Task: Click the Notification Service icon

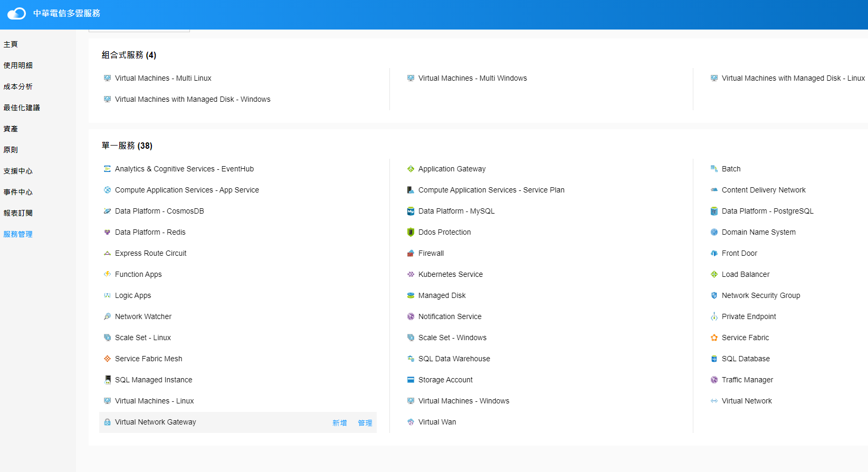Action: point(411,316)
